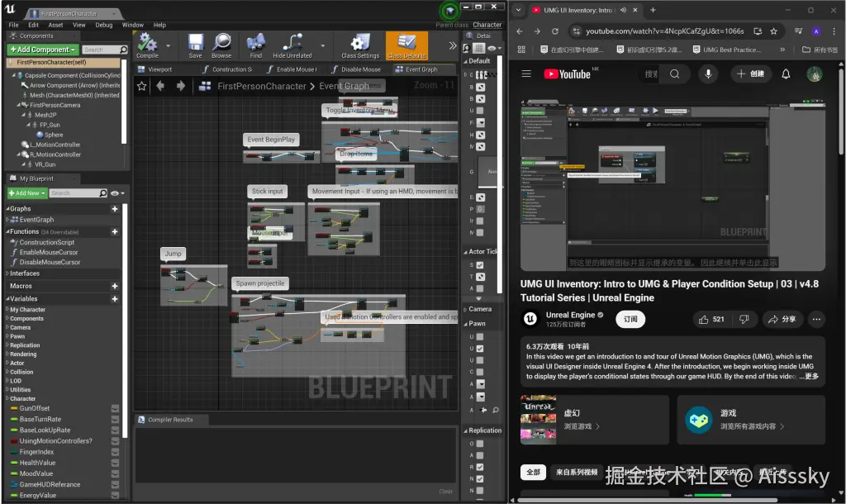Collapse the Variables section
The image size is (846, 504).
8,299
